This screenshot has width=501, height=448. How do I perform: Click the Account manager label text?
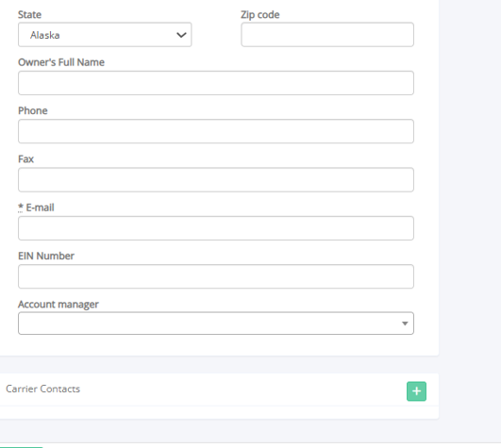[58, 305]
